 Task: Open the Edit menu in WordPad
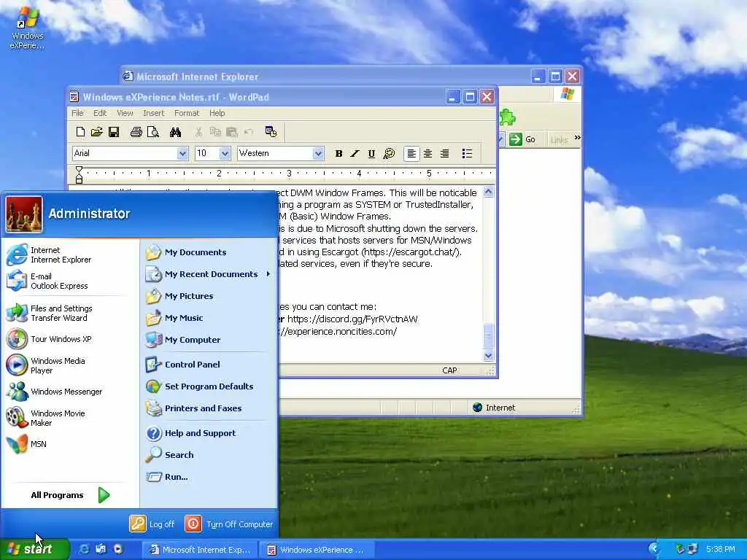pyautogui.click(x=100, y=113)
